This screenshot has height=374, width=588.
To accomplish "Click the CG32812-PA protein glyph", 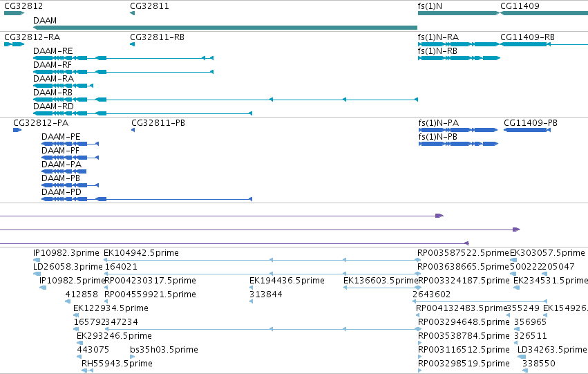I will click(x=17, y=130).
